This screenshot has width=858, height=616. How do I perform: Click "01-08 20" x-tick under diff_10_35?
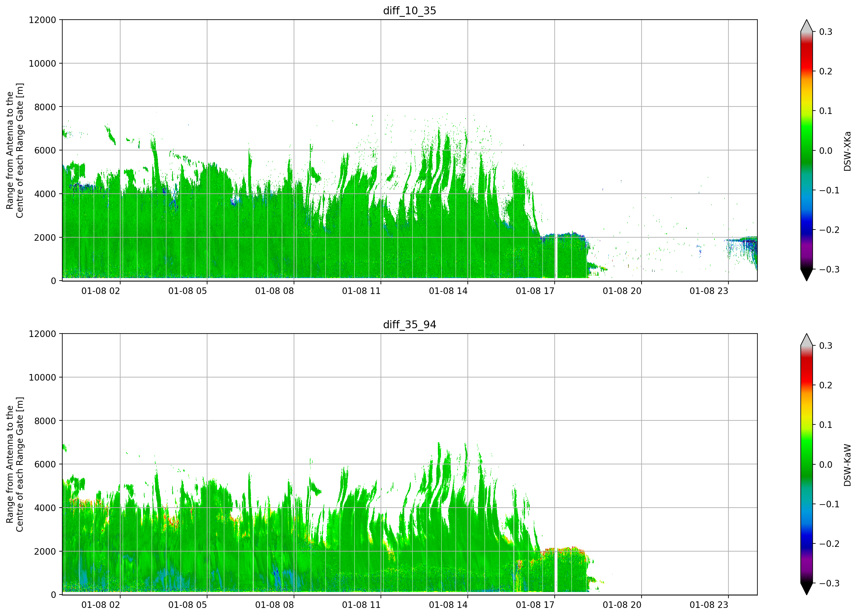click(x=622, y=291)
